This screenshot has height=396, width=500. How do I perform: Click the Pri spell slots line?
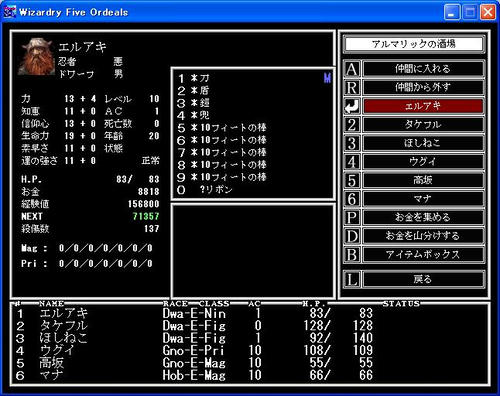87,264
